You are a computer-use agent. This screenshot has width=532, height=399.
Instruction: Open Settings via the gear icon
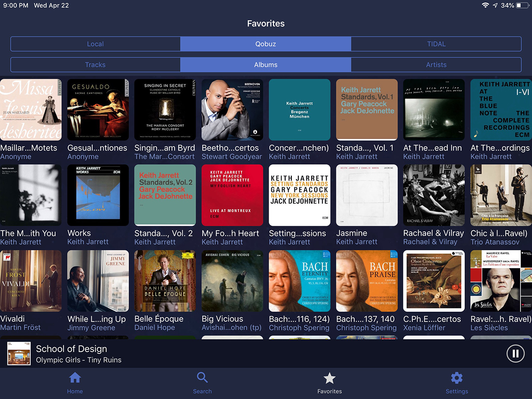pos(457,378)
